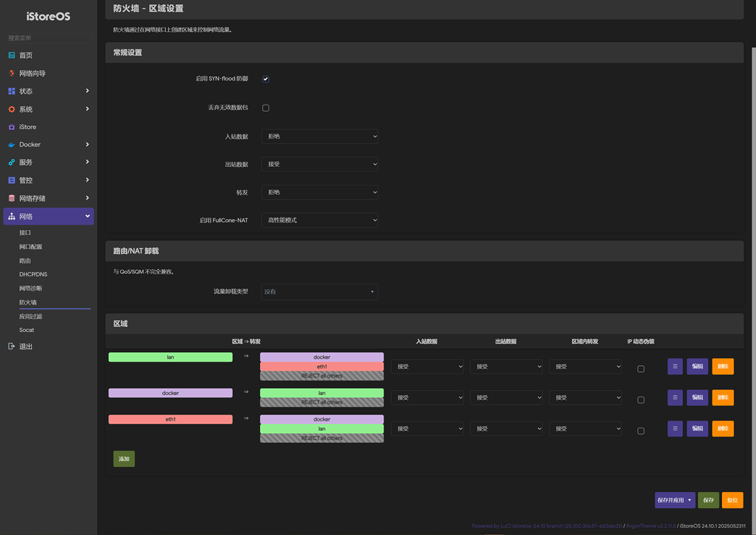Image resolution: width=756 pixels, height=535 pixels.
Task: Click the Docker whale icon
Action: (x=12, y=145)
